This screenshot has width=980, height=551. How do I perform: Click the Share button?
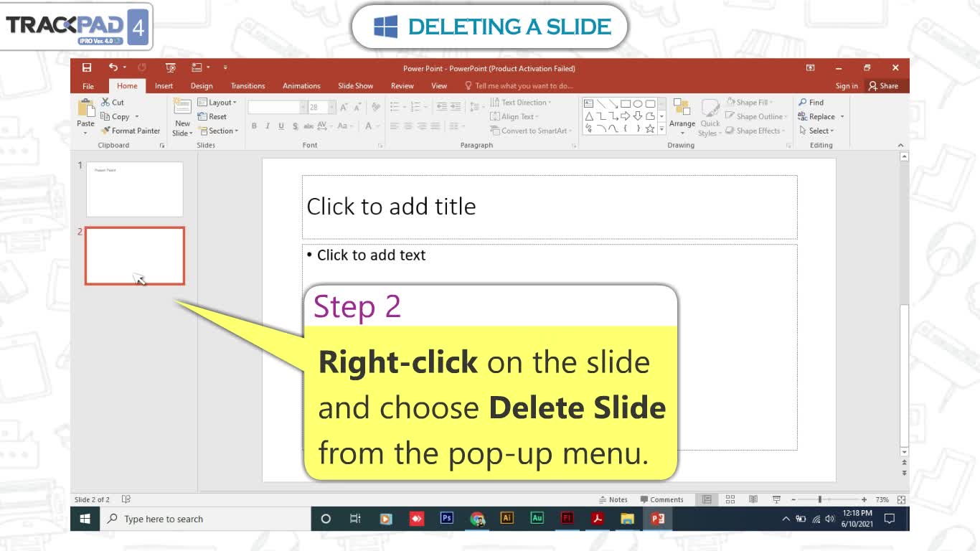click(883, 86)
